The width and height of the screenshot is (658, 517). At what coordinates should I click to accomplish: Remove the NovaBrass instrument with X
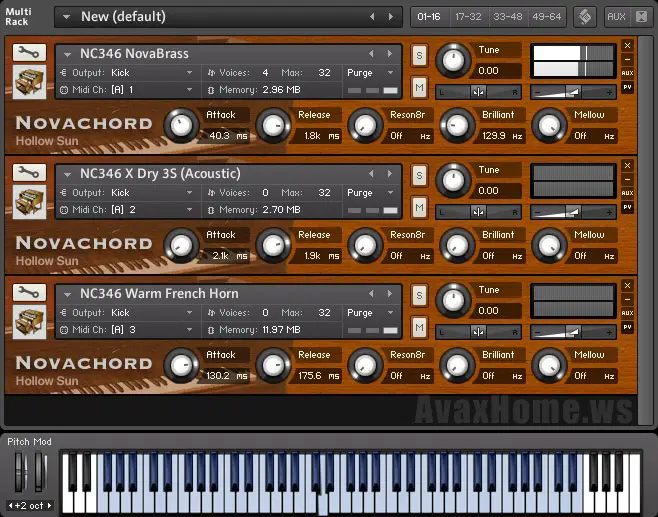[627, 45]
